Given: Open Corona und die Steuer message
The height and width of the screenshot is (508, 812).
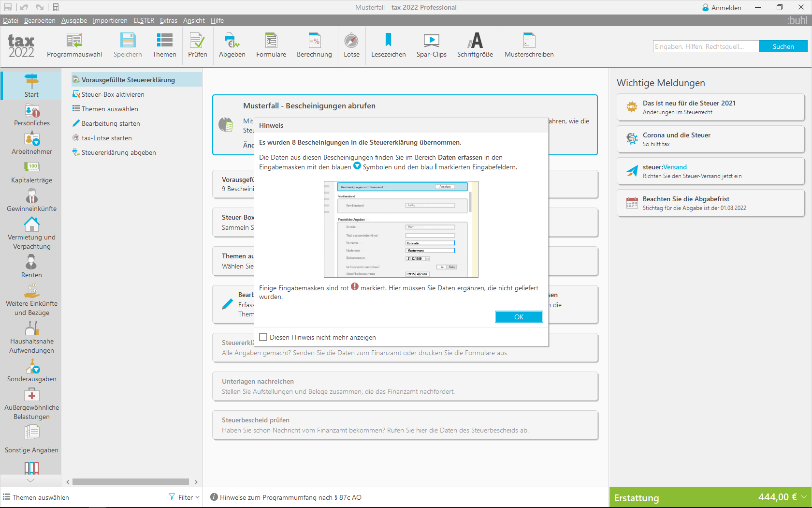Looking at the screenshot, I should pyautogui.click(x=710, y=139).
